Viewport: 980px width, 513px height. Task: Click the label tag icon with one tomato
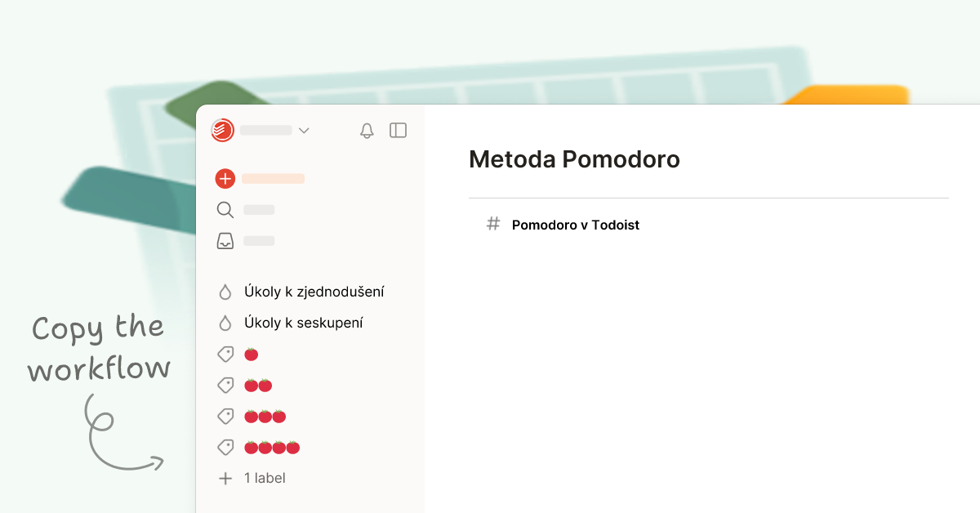point(225,354)
